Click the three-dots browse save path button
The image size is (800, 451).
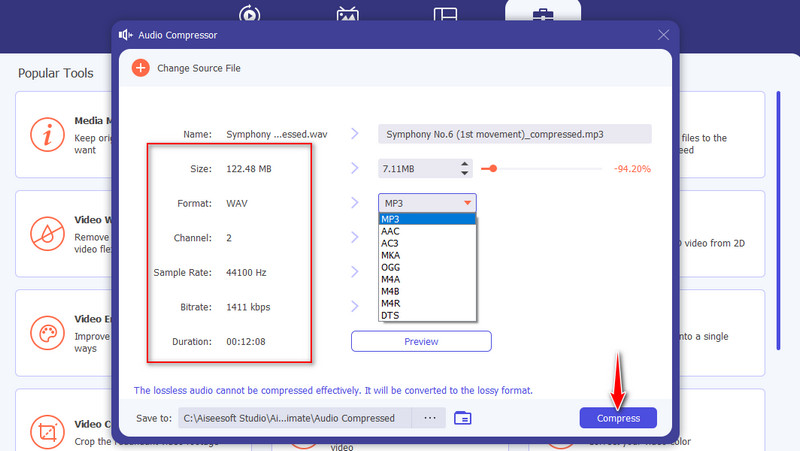pos(429,418)
